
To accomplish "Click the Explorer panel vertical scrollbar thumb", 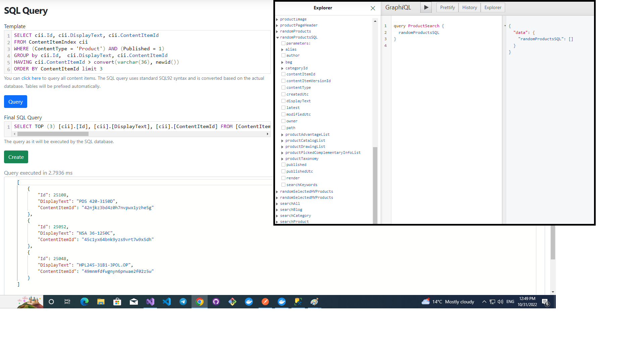I will (375, 185).
